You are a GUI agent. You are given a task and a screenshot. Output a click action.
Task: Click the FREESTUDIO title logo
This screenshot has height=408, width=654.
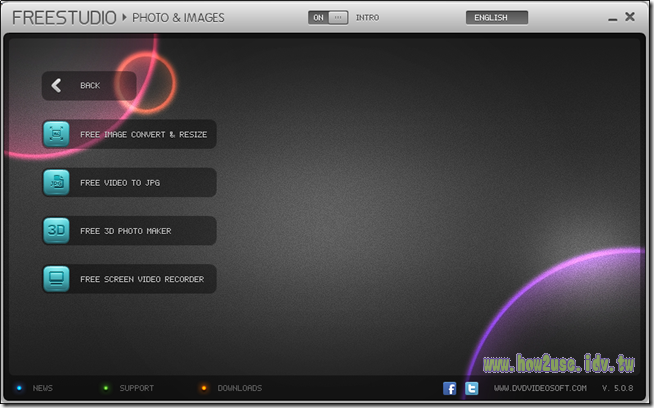pyautogui.click(x=64, y=18)
